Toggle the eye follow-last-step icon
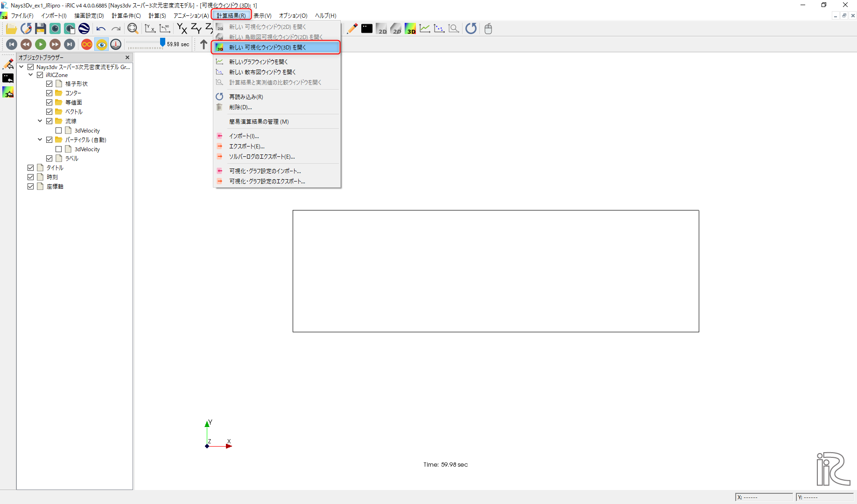Screen dimensions: 857x504 pos(101,44)
